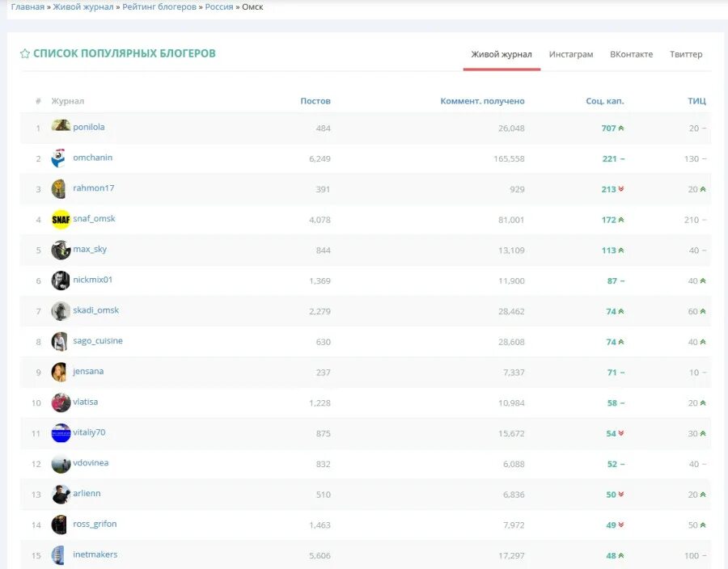Click red down arrow beside 49
This screenshot has width=728, height=569.
[621, 525]
